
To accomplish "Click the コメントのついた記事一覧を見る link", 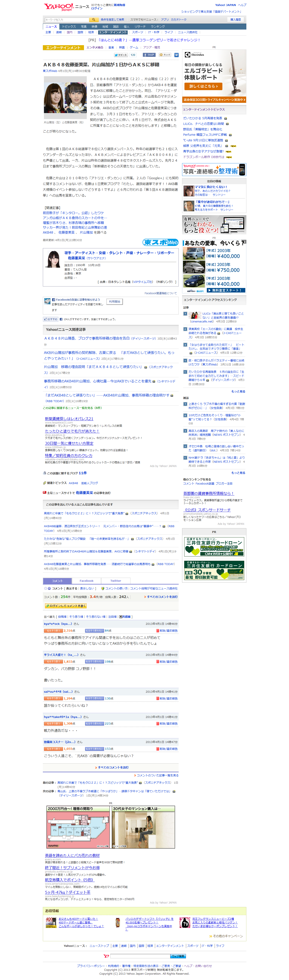I will tap(157, 775).
